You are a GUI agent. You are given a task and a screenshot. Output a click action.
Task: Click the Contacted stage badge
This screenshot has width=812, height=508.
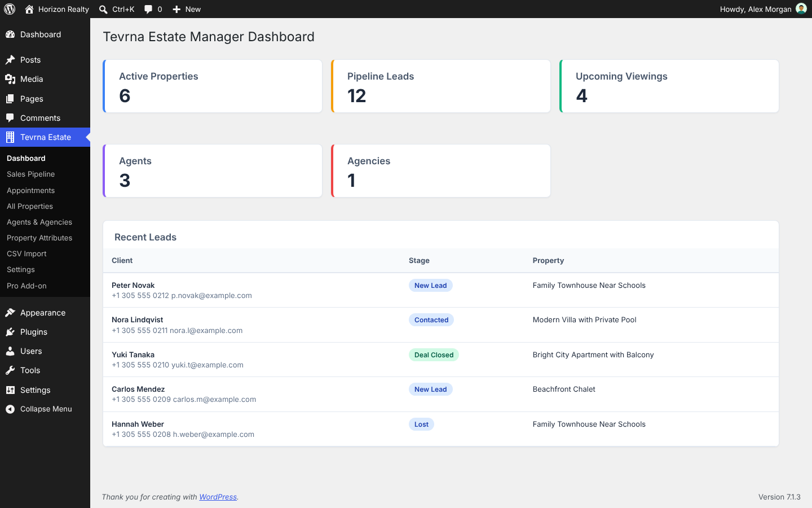coord(431,320)
